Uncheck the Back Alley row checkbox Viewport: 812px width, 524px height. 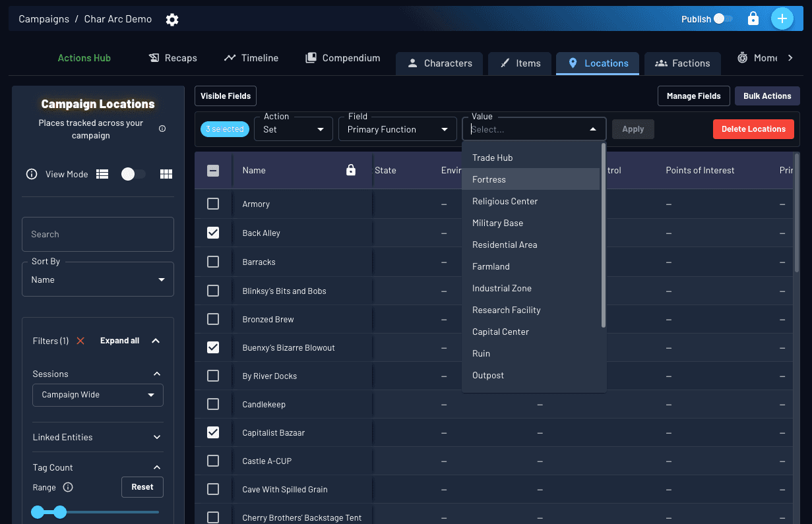pyautogui.click(x=213, y=233)
